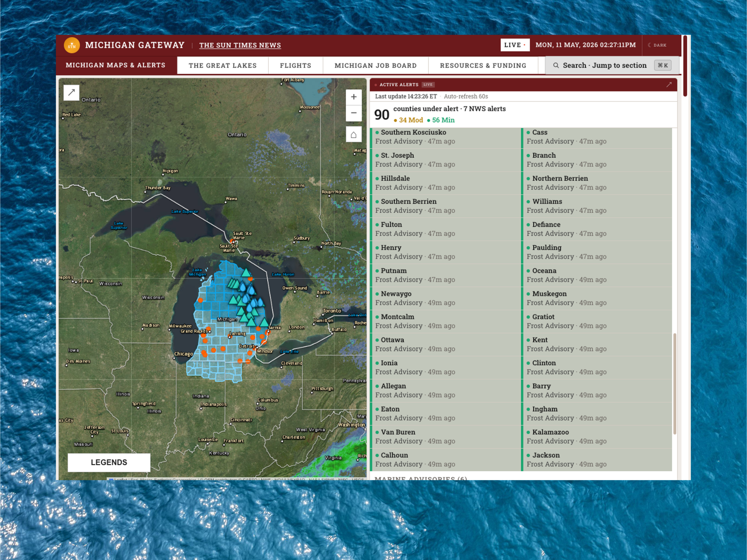Viewport: 747px width, 560px height.
Task: Open the Allegan Frost Advisory
Action: pyautogui.click(x=446, y=391)
